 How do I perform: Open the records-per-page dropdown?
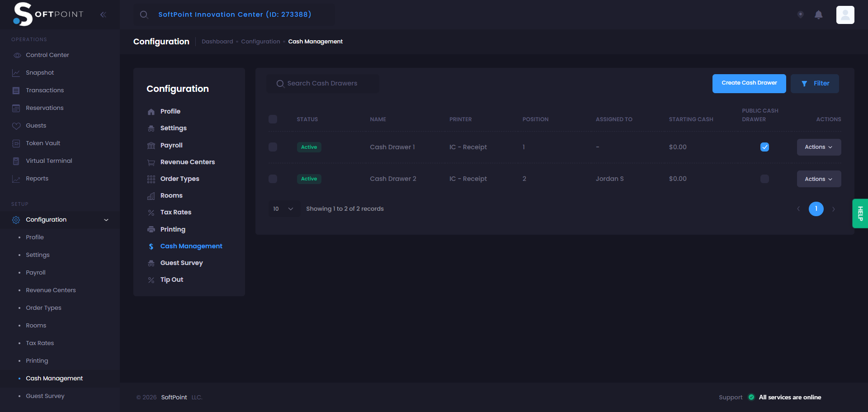283,209
